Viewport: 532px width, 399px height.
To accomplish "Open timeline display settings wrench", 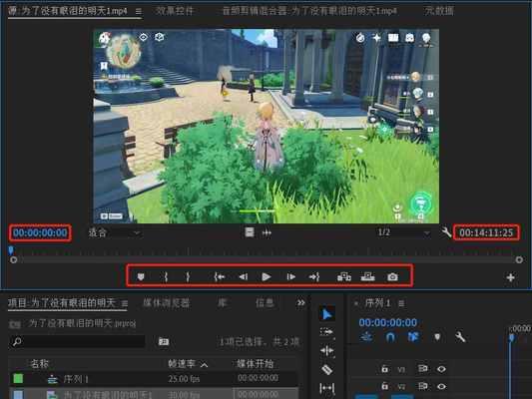I will tap(460, 337).
